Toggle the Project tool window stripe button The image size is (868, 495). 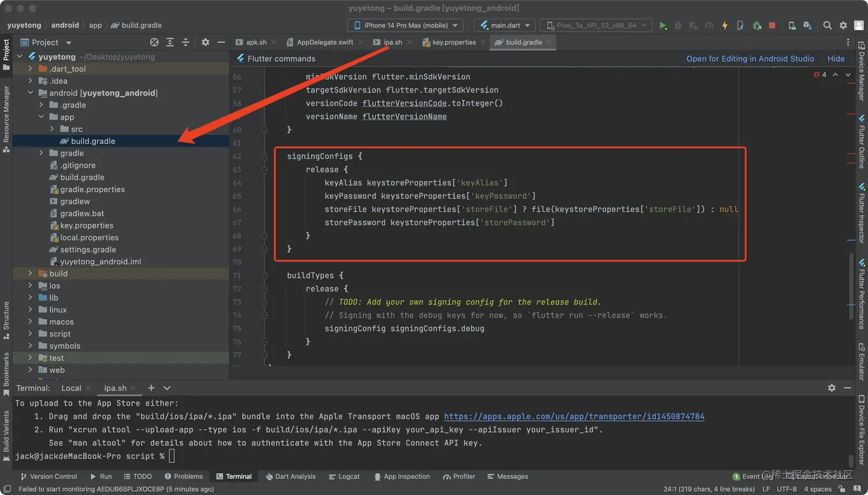click(x=6, y=54)
